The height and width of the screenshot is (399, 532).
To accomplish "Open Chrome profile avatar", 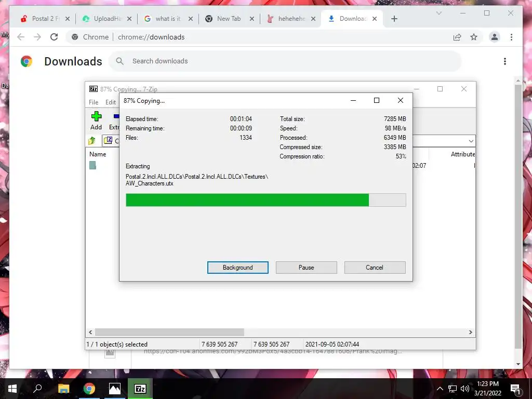I will (x=495, y=37).
